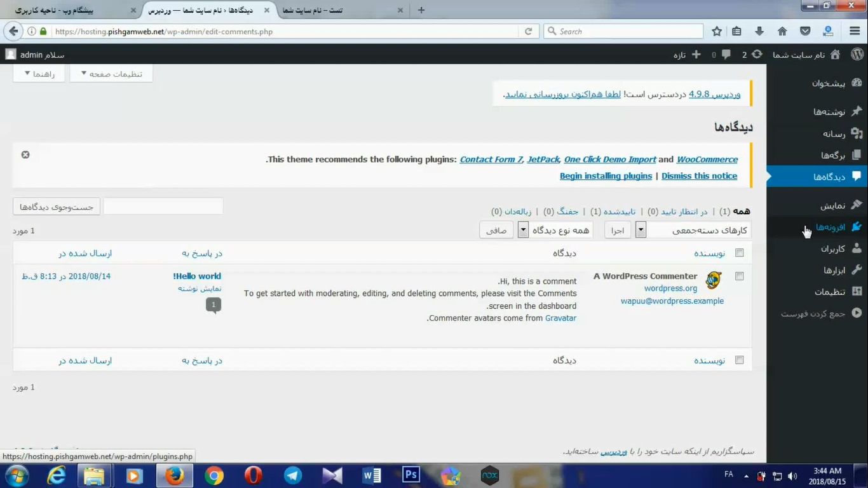Open the 'پیشخوان' dashboard menu
The image size is (868, 488).
817,83
